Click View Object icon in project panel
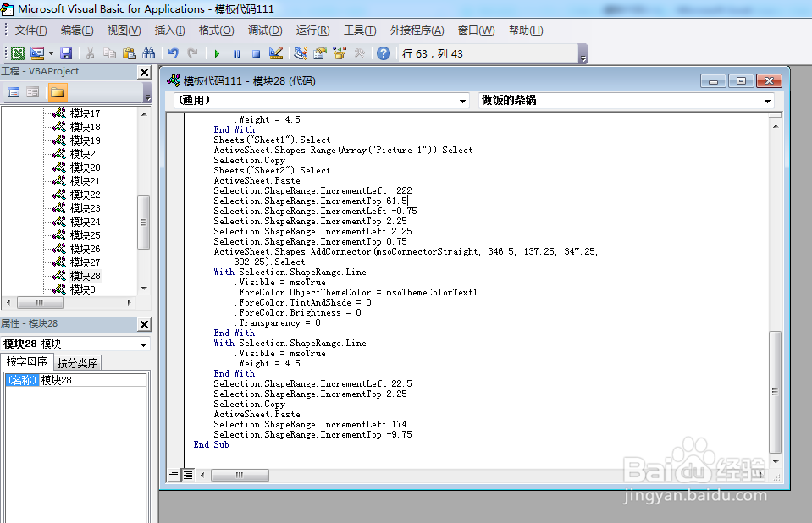812x523 pixels. tap(33, 93)
